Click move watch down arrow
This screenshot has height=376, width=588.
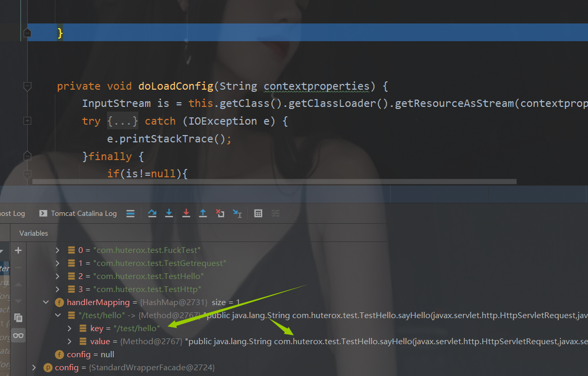18,301
